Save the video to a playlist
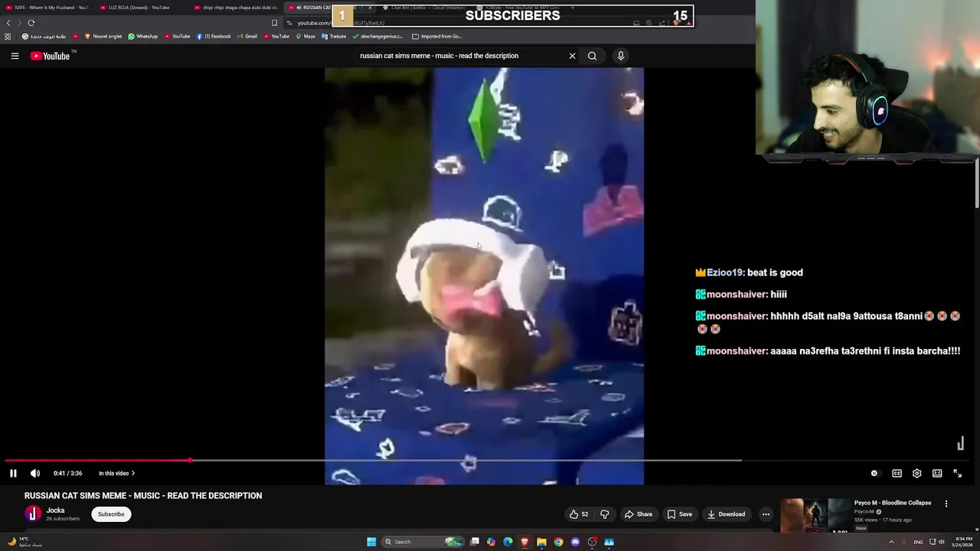The width and height of the screenshot is (980, 551). coord(679,514)
